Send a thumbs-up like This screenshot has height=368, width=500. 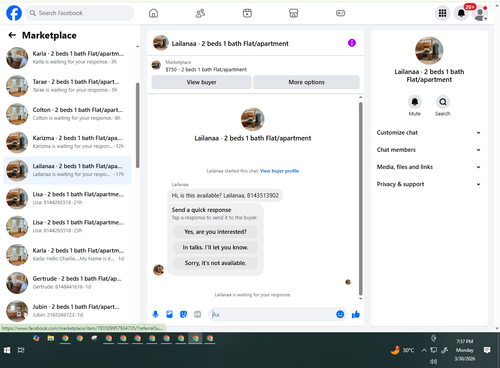tap(356, 314)
